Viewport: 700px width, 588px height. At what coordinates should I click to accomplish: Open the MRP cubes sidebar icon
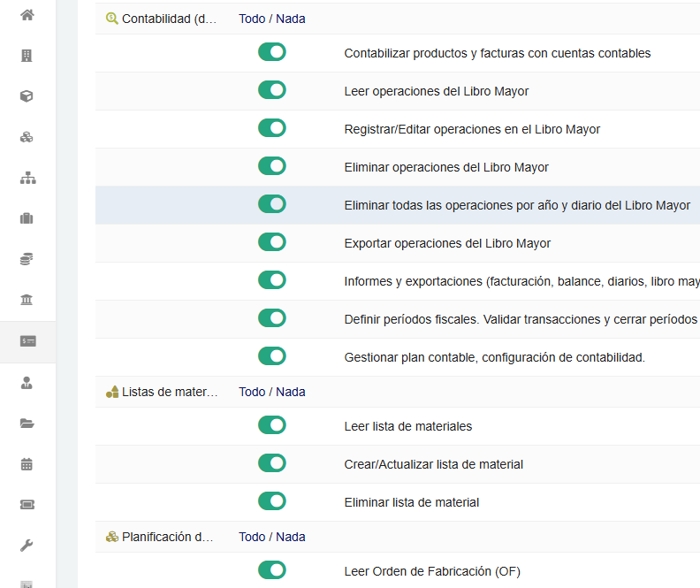pos(27,137)
